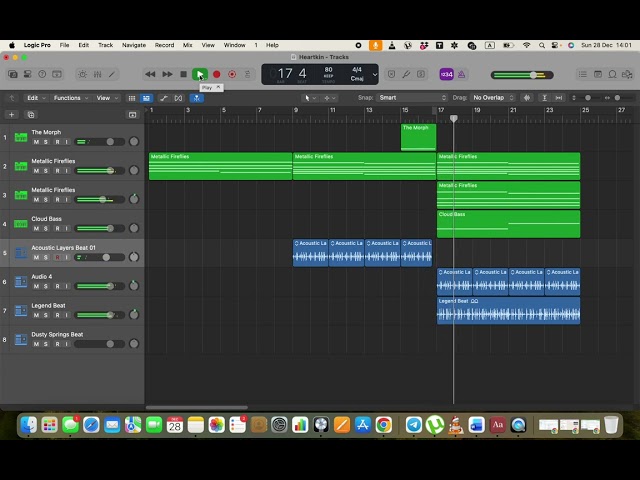Open the Library panel icon
The height and width of the screenshot is (480, 640).
pos(13,74)
